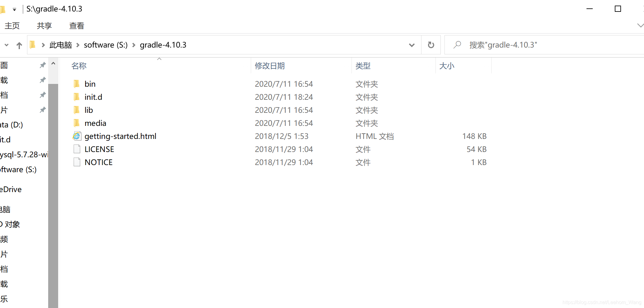644x308 pixels.
Task: Open recent locations dropdown arrow
Action: 7,45
